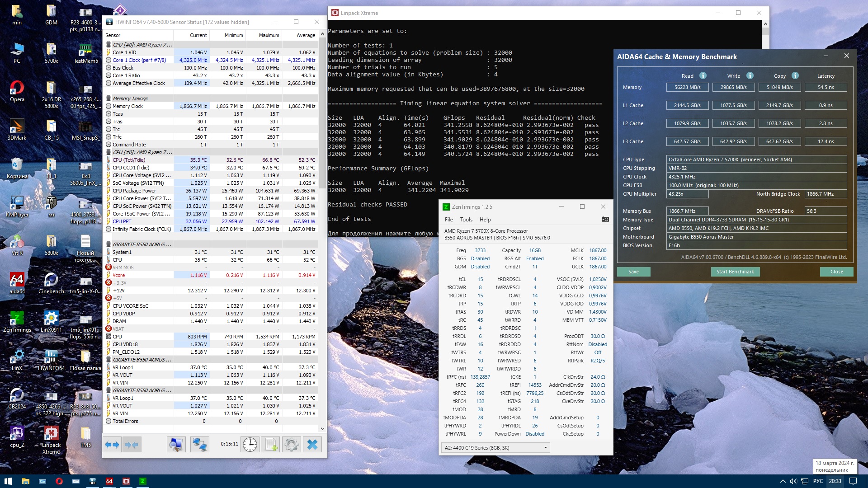Click HWiNFO sensor list scrollbar down arrow
This screenshot has height=488, width=868.
click(322, 428)
